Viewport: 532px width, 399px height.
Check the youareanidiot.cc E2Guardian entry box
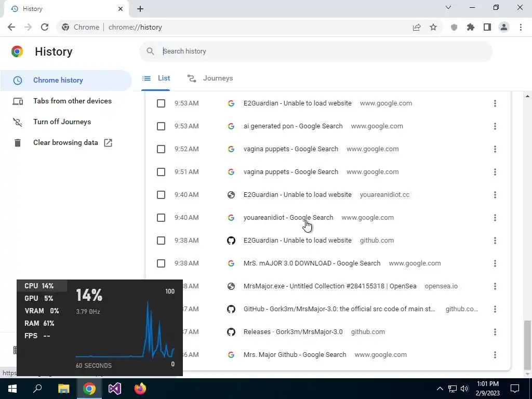161,195
